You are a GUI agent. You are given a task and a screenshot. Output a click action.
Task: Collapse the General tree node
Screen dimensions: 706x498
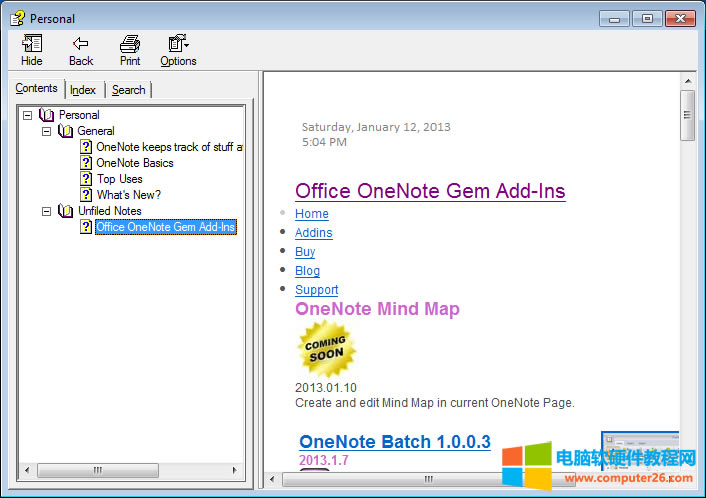46,131
